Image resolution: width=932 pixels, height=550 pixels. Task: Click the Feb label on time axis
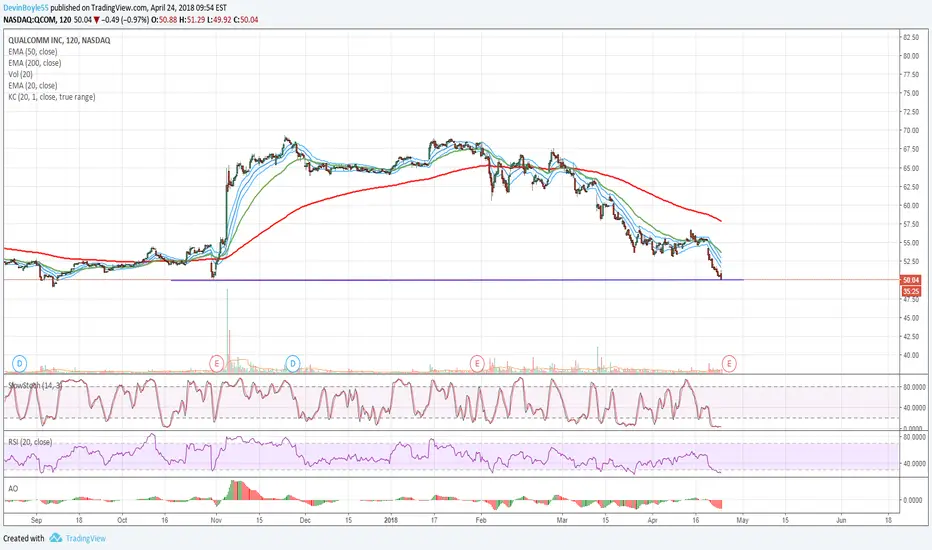(481, 520)
